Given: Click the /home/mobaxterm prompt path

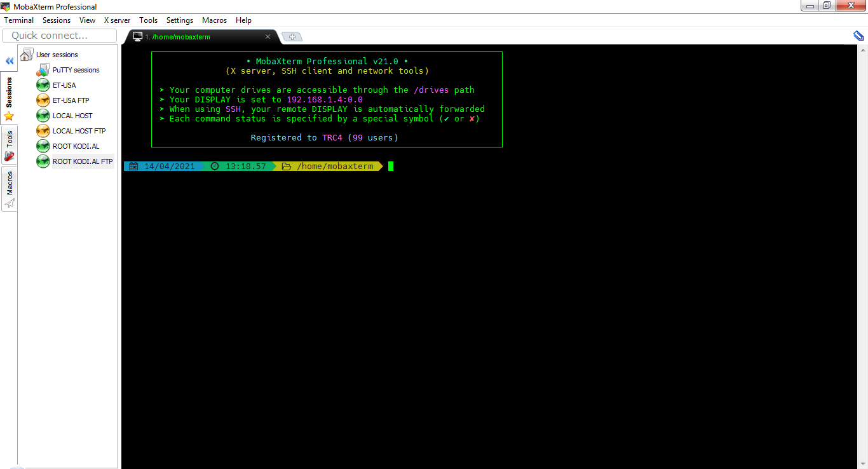Looking at the screenshot, I should pos(335,167).
